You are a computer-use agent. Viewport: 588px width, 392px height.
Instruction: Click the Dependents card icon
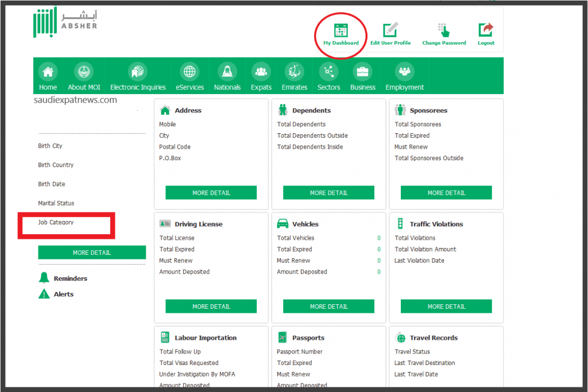point(283,110)
